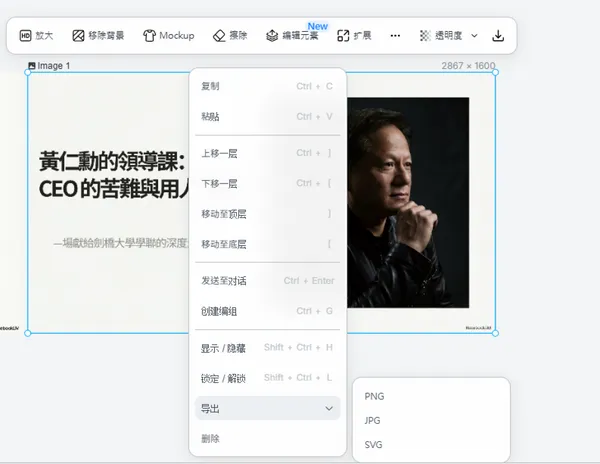The height and width of the screenshot is (464, 600).
Task: Choose the 擦除 eraser tool
Action: coord(230,36)
